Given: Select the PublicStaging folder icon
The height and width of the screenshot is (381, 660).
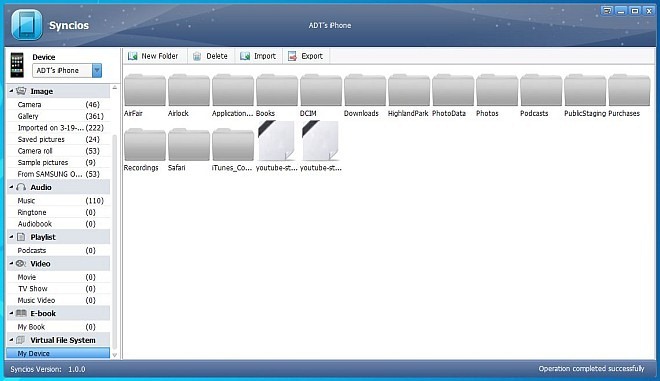Looking at the screenshot, I should click(x=585, y=90).
